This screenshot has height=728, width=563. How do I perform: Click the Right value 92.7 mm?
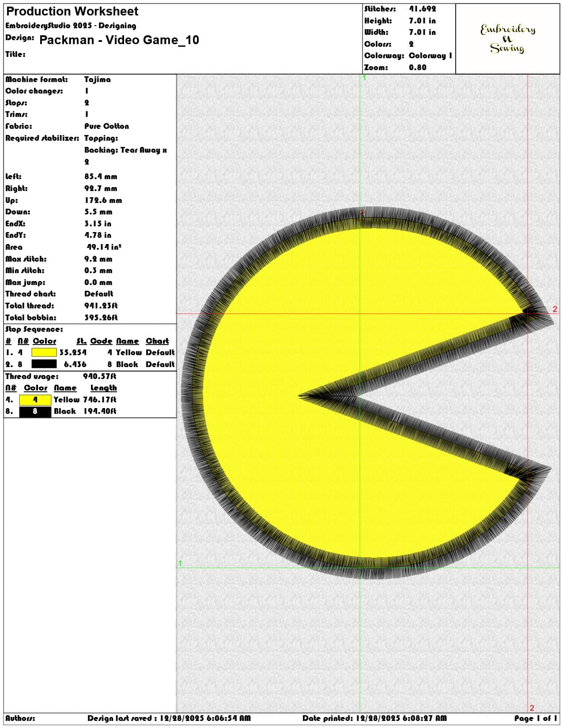(101, 188)
